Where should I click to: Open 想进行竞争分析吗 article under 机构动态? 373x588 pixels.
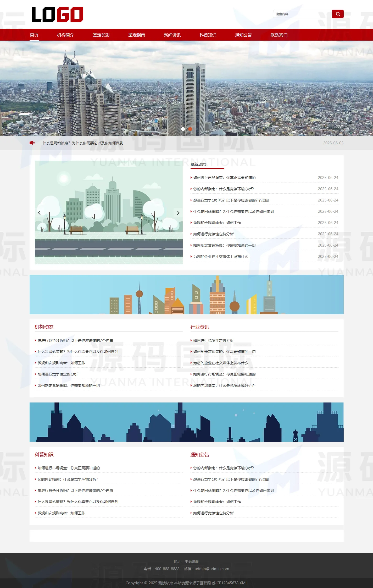75,340
